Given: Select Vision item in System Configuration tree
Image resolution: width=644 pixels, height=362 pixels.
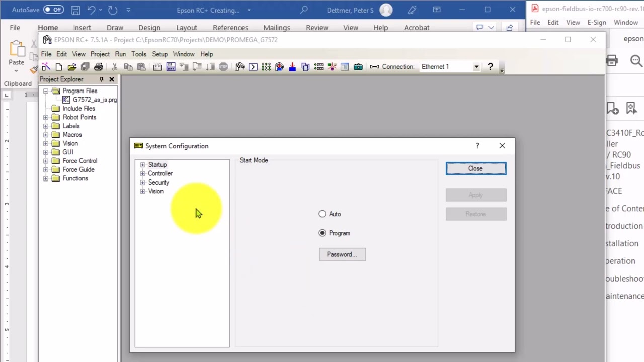Looking at the screenshot, I should coord(155,191).
